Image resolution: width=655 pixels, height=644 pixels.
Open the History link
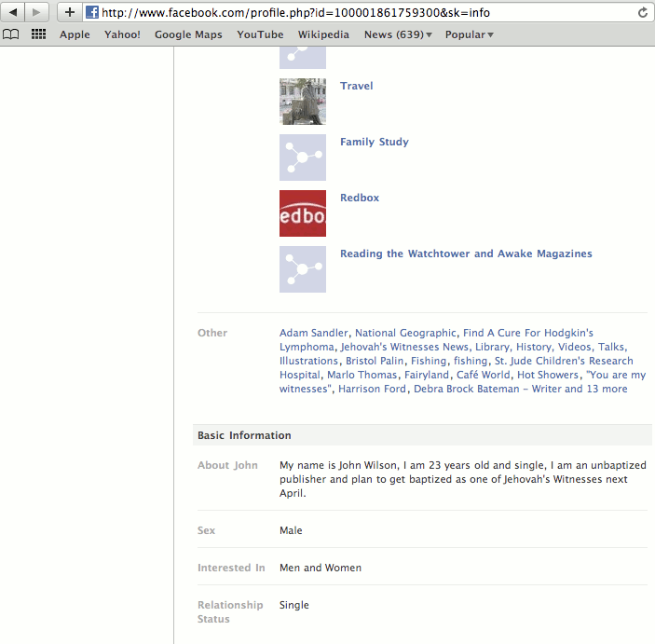click(534, 347)
